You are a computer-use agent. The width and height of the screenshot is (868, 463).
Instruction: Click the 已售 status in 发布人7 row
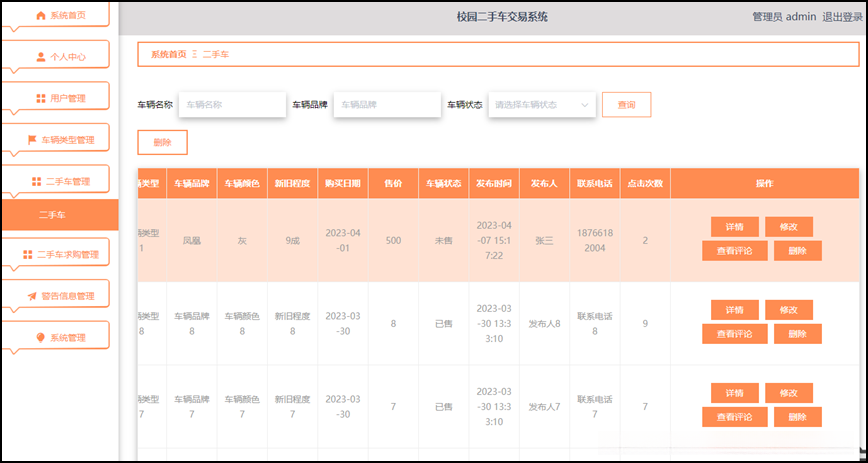(443, 407)
